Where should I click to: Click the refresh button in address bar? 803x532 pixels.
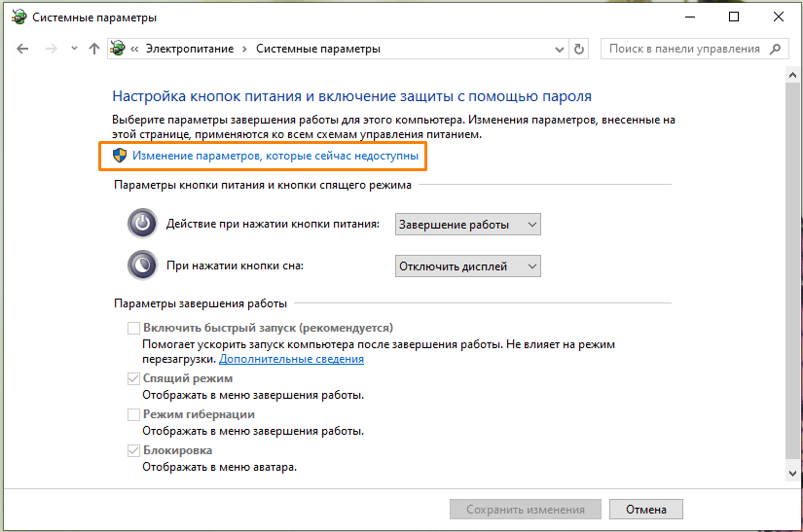[580, 49]
